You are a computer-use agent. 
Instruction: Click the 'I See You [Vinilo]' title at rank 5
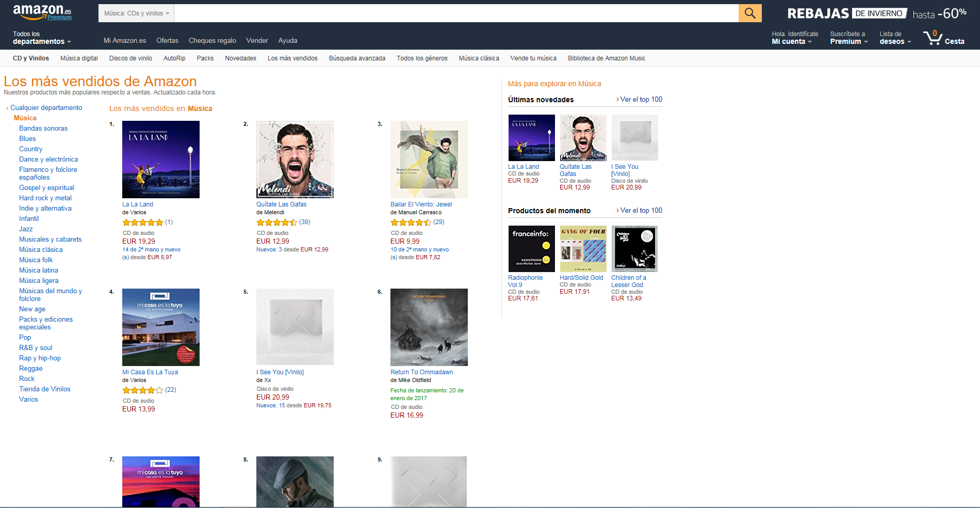(x=280, y=372)
